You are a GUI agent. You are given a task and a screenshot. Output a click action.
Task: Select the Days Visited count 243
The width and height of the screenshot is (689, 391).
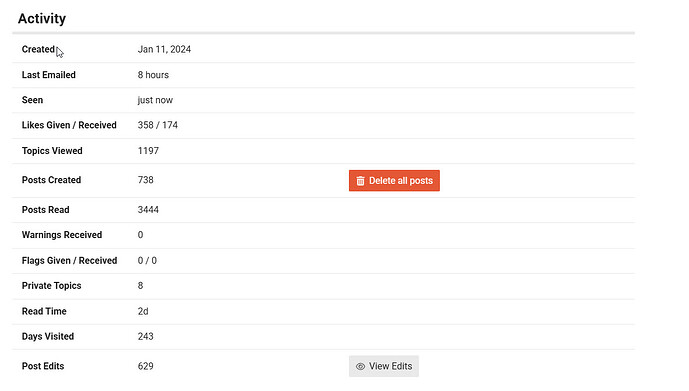(x=145, y=337)
